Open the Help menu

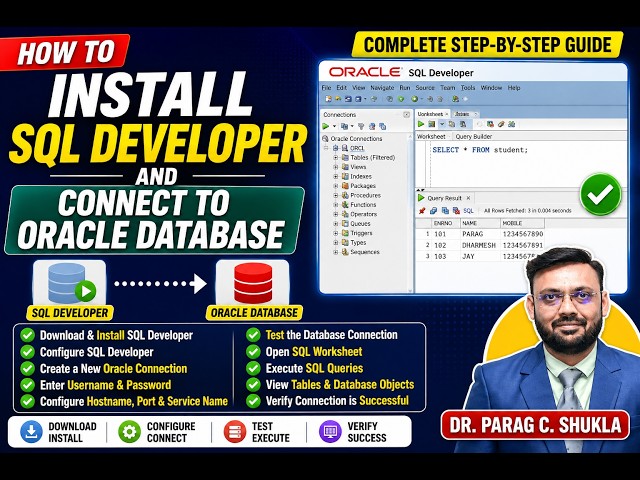click(x=514, y=88)
